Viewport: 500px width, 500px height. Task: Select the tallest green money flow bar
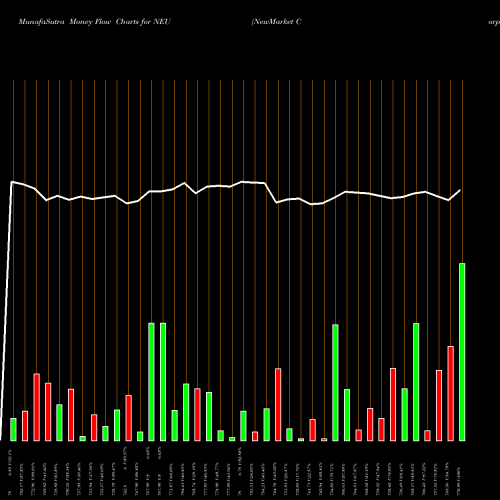click(x=462, y=352)
